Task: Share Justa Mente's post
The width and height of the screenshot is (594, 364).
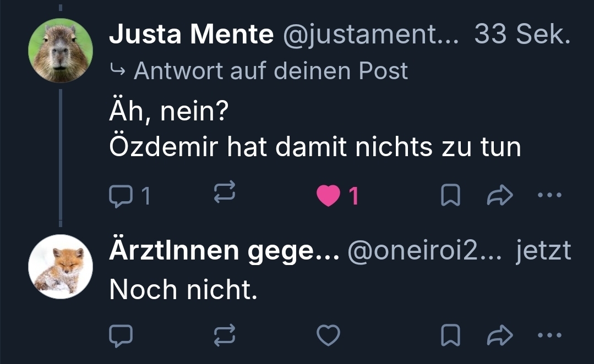Action: tap(500, 195)
